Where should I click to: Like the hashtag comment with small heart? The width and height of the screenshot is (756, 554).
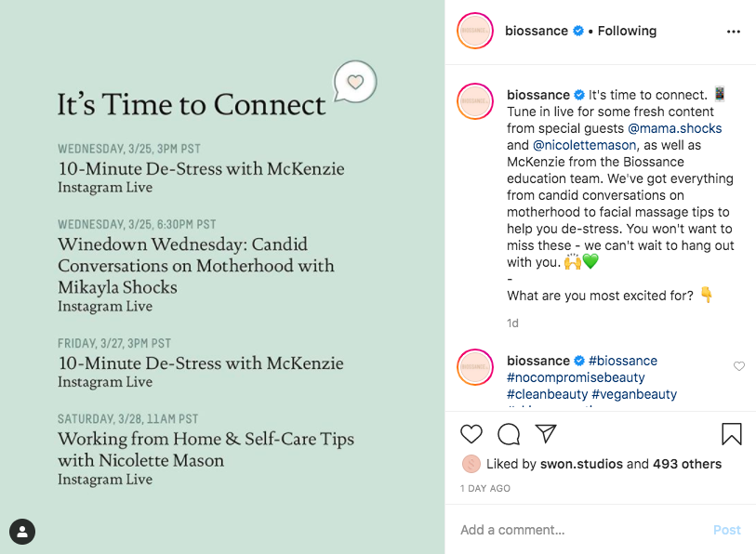739,366
